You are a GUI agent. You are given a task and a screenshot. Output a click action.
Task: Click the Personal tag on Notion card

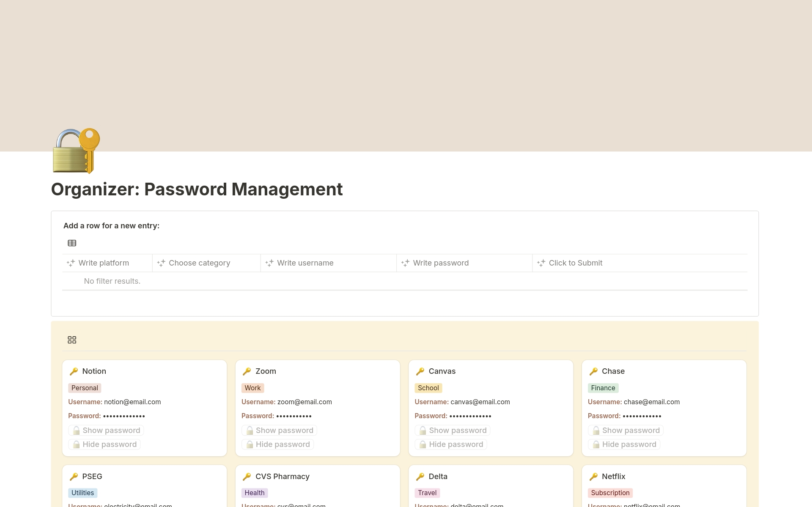[x=85, y=388]
